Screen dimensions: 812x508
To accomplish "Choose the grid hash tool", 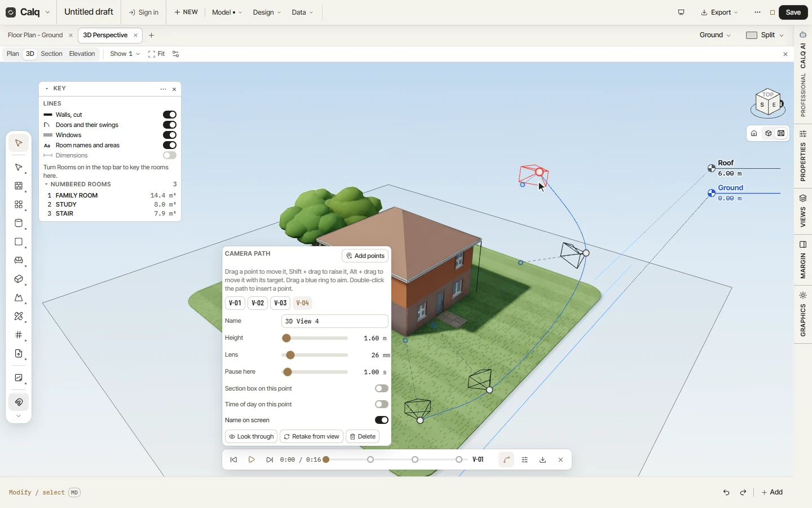I will click(19, 335).
